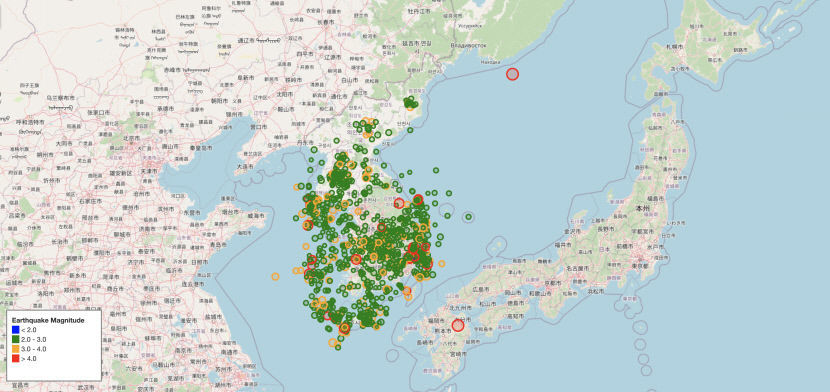Click the blue '< 2.0' legend swatch
The width and height of the screenshot is (830, 392).
point(15,330)
